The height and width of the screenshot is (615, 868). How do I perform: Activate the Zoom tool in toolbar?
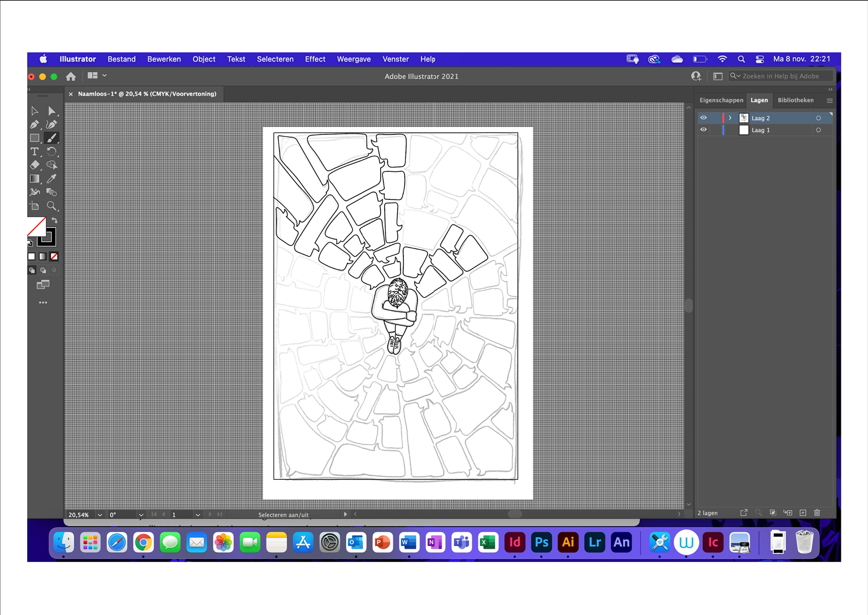(x=52, y=206)
